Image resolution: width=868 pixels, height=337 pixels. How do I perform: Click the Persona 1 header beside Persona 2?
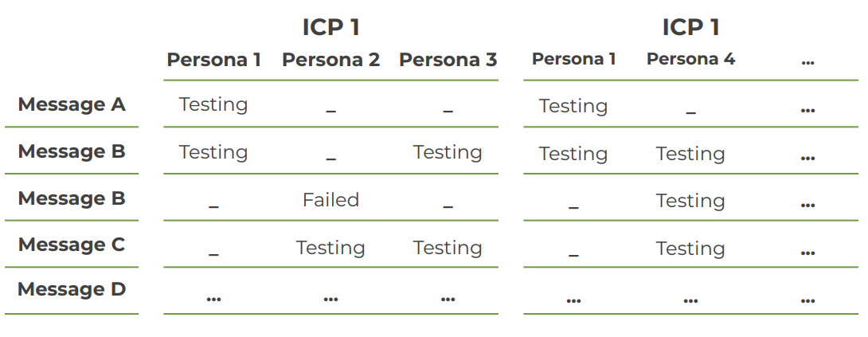click(213, 60)
